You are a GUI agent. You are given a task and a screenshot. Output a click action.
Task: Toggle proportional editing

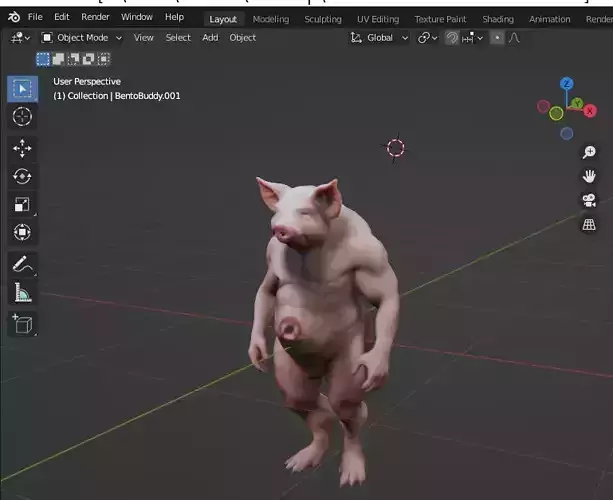pyautogui.click(x=497, y=38)
